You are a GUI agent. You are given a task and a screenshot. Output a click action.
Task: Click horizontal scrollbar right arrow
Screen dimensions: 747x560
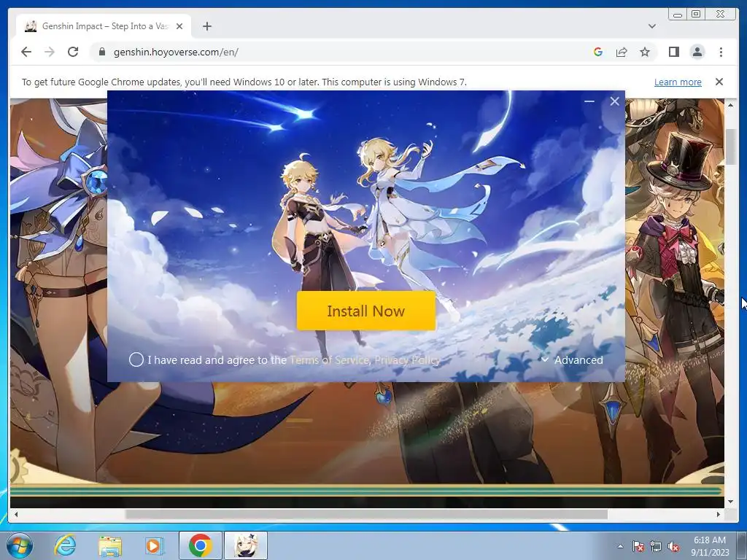point(719,514)
